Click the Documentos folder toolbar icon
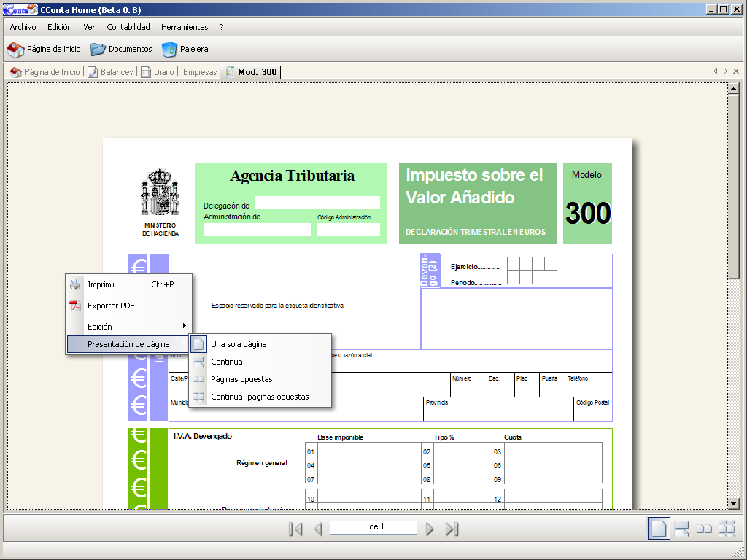Image resolution: width=747 pixels, height=560 pixels. point(98,49)
